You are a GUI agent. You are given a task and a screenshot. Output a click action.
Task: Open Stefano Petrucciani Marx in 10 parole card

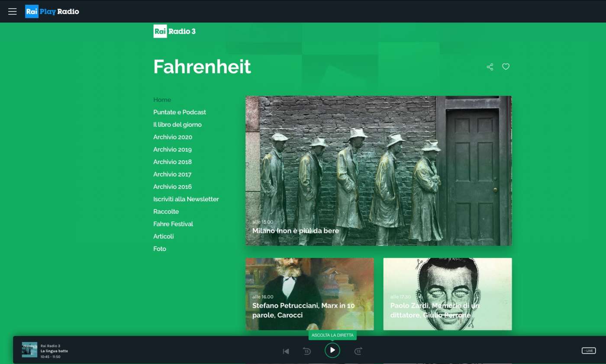tap(309, 294)
